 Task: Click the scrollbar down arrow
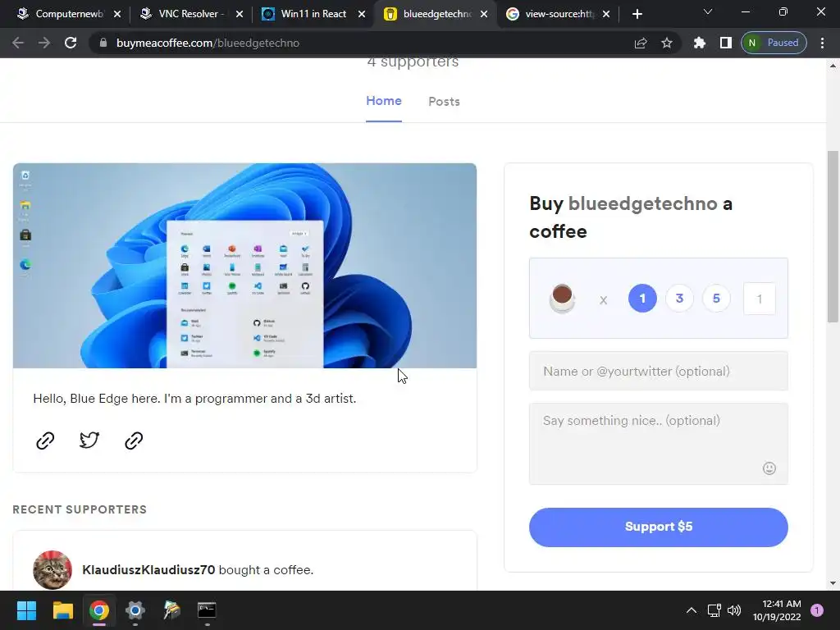click(833, 583)
